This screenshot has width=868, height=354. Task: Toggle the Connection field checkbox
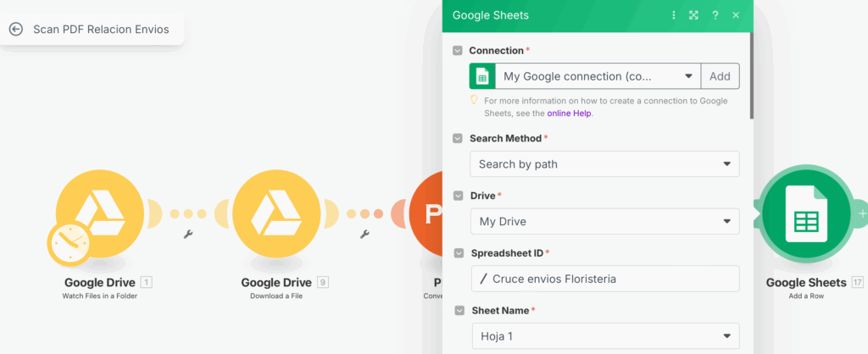tap(457, 51)
